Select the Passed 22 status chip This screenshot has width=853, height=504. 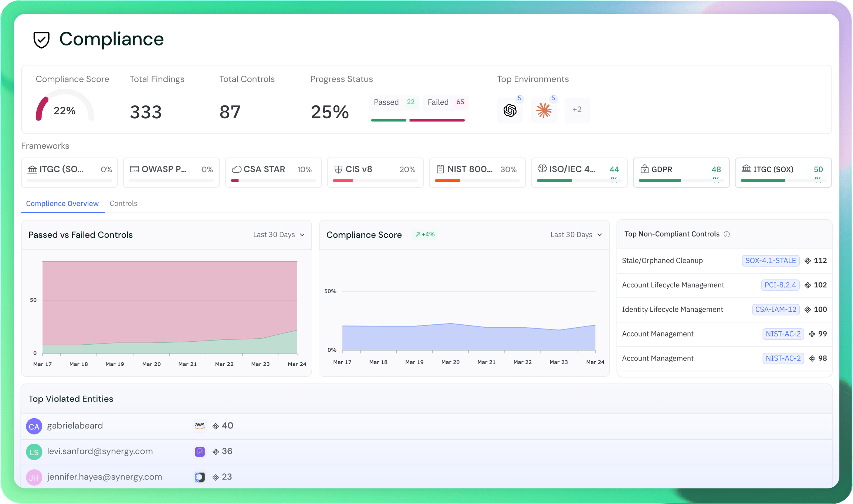394,102
